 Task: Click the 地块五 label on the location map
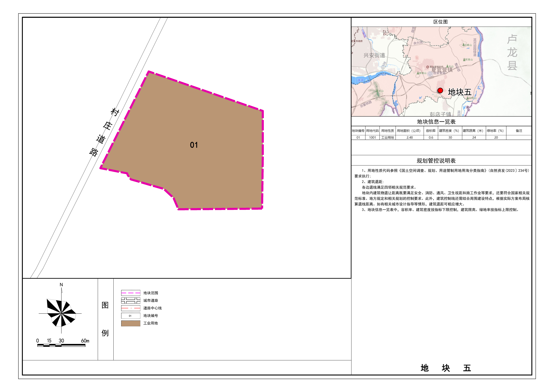pyautogui.click(x=459, y=92)
